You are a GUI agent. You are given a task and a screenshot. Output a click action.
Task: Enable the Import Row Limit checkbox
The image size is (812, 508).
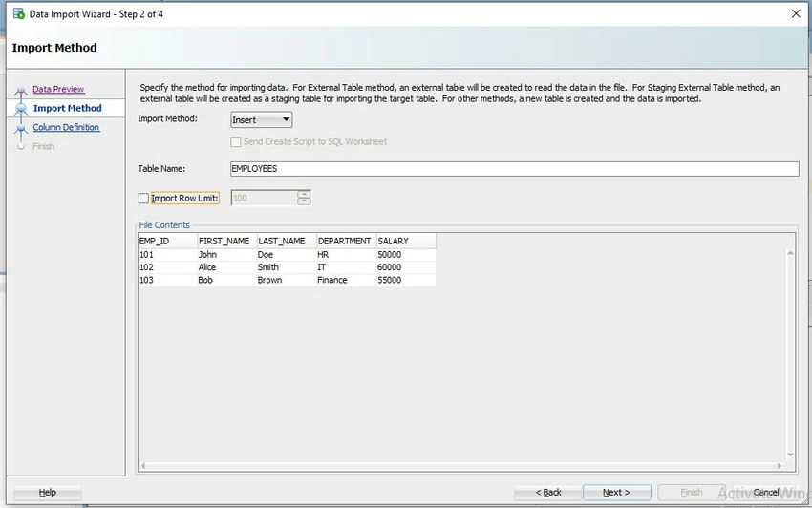(143, 199)
